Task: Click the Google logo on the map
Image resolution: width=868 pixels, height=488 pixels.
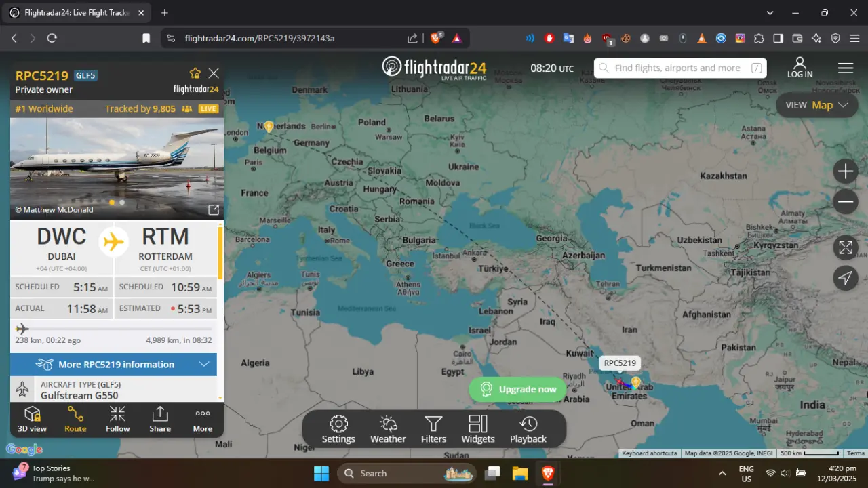Action: point(24,449)
